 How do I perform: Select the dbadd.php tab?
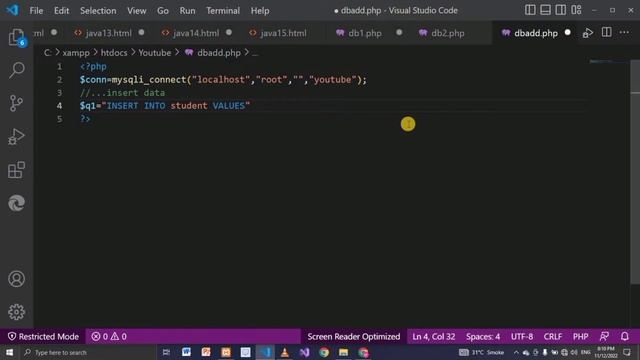[x=536, y=33]
